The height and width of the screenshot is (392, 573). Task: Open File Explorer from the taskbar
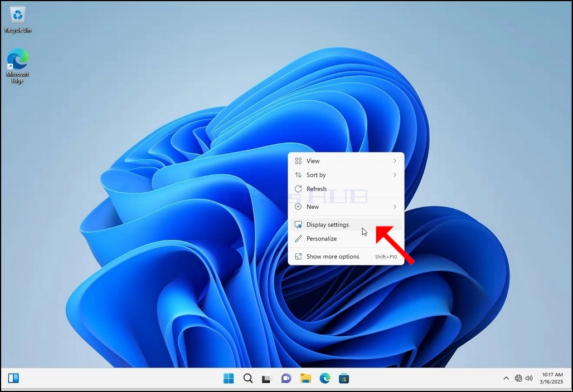pos(305,379)
